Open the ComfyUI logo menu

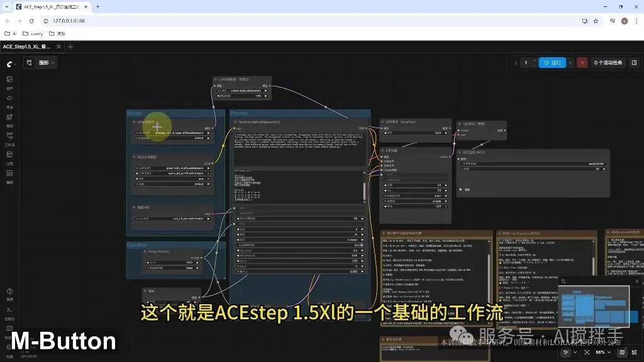[10, 64]
